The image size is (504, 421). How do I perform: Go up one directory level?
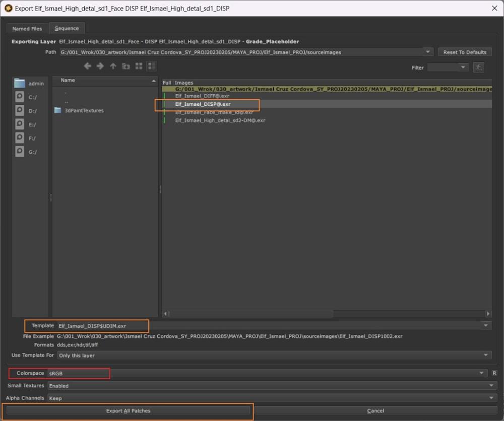(113, 66)
